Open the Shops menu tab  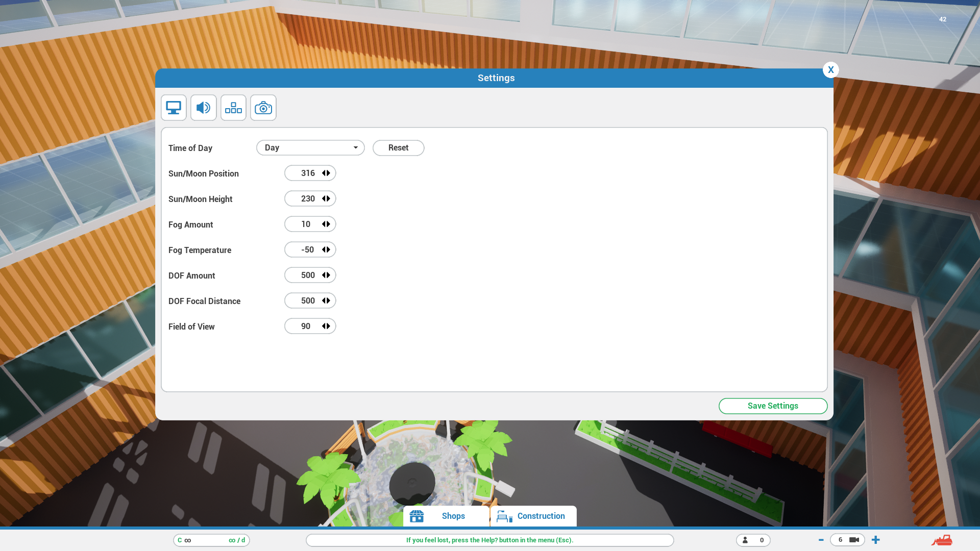point(446,516)
